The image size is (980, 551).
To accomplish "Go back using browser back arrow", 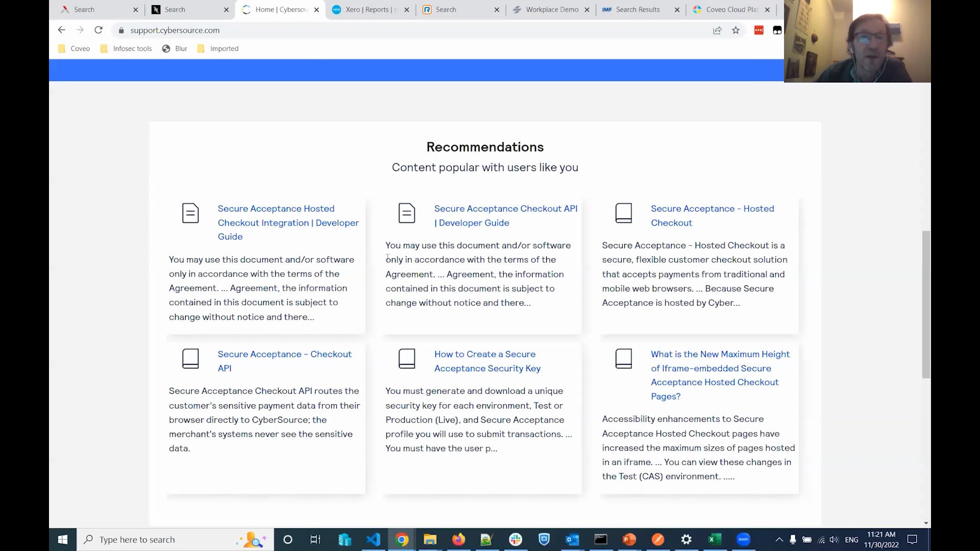I will click(62, 30).
